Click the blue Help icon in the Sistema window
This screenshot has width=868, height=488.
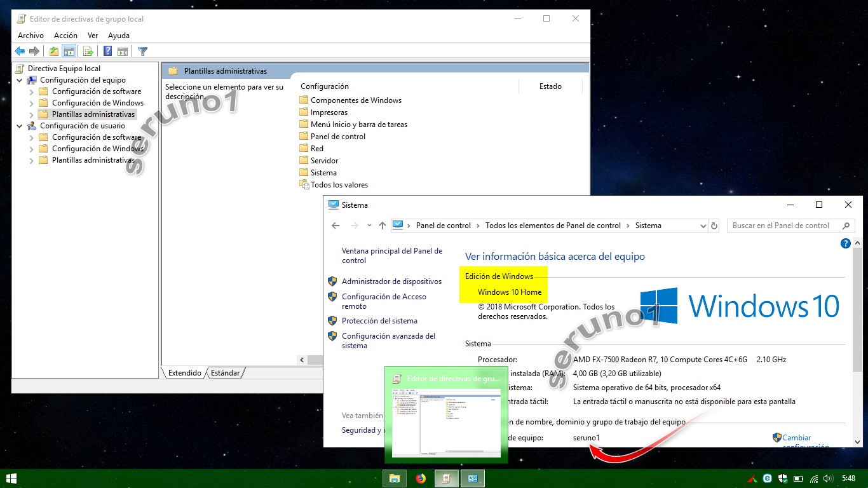tap(846, 243)
